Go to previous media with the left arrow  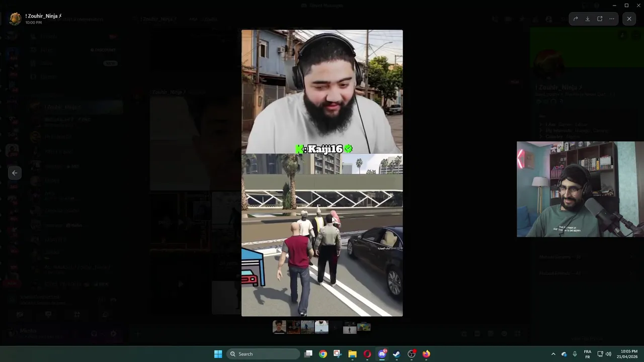point(15,173)
